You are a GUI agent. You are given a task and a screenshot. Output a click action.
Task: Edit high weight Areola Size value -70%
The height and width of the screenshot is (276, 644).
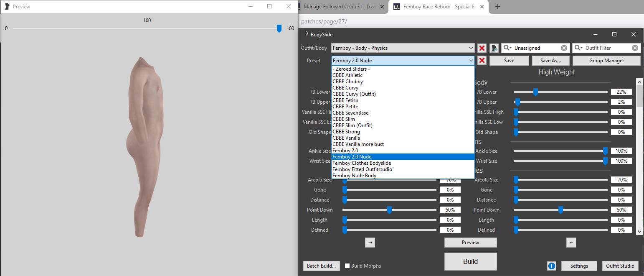click(621, 180)
